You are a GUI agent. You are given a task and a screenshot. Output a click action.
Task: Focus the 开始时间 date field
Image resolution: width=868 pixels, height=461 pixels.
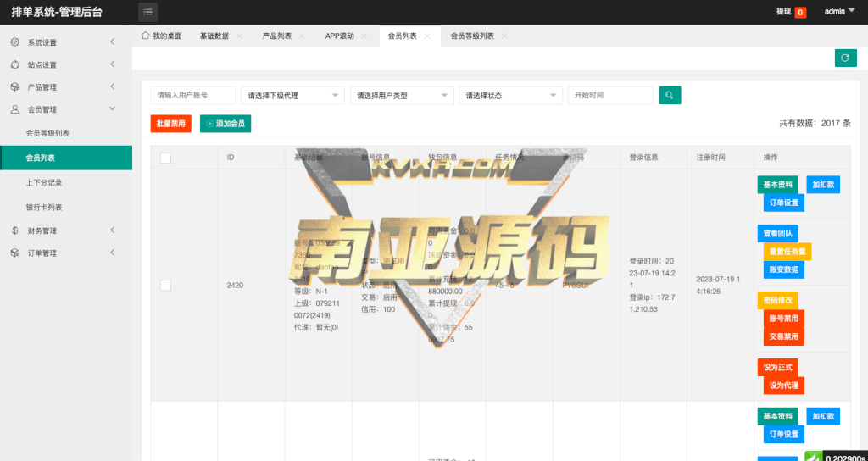click(x=610, y=95)
